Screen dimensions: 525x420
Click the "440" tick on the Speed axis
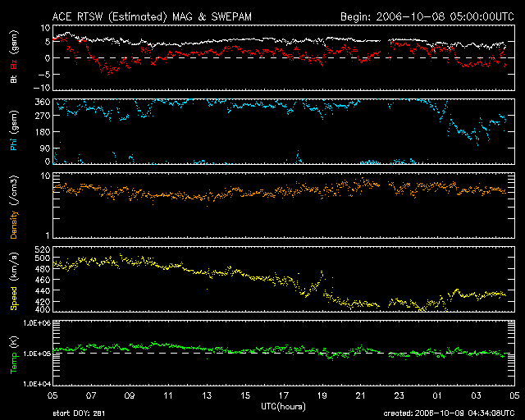(43, 290)
